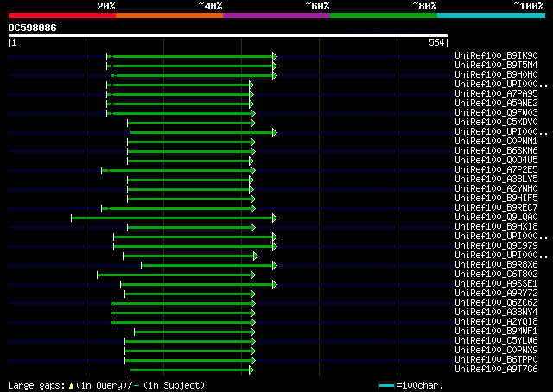The image size is (553, 392).
Task: Select the UniRef100_Q9C979 label
Action: point(496,246)
